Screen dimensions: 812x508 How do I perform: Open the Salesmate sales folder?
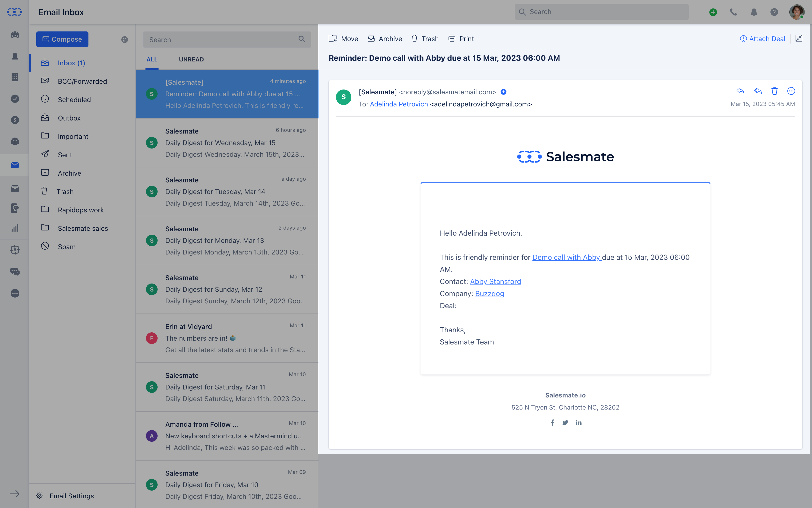point(82,228)
